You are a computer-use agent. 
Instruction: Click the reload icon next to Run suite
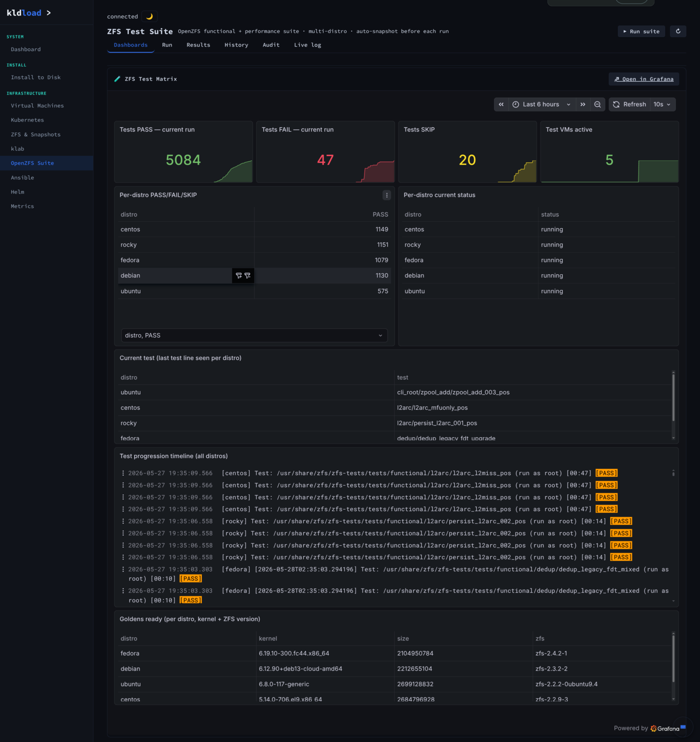(678, 31)
